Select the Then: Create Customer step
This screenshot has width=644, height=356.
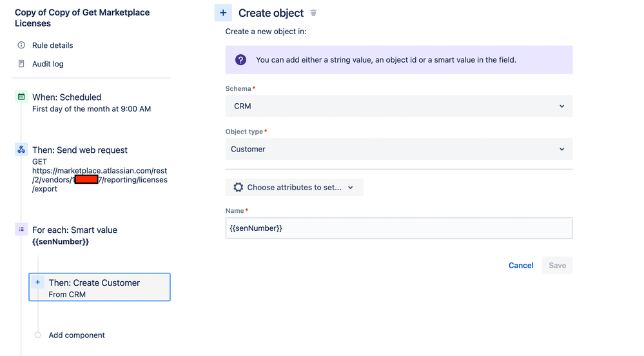tap(99, 287)
